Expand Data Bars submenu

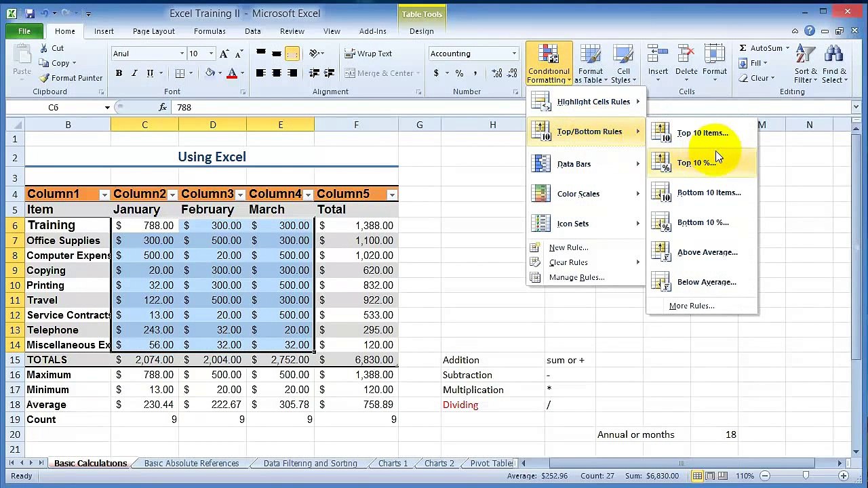586,164
